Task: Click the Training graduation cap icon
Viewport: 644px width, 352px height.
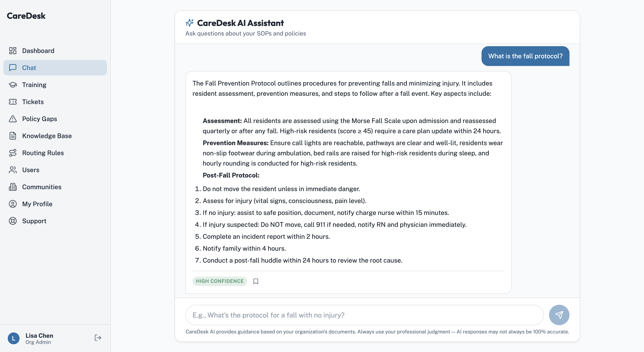Action: tap(13, 85)
